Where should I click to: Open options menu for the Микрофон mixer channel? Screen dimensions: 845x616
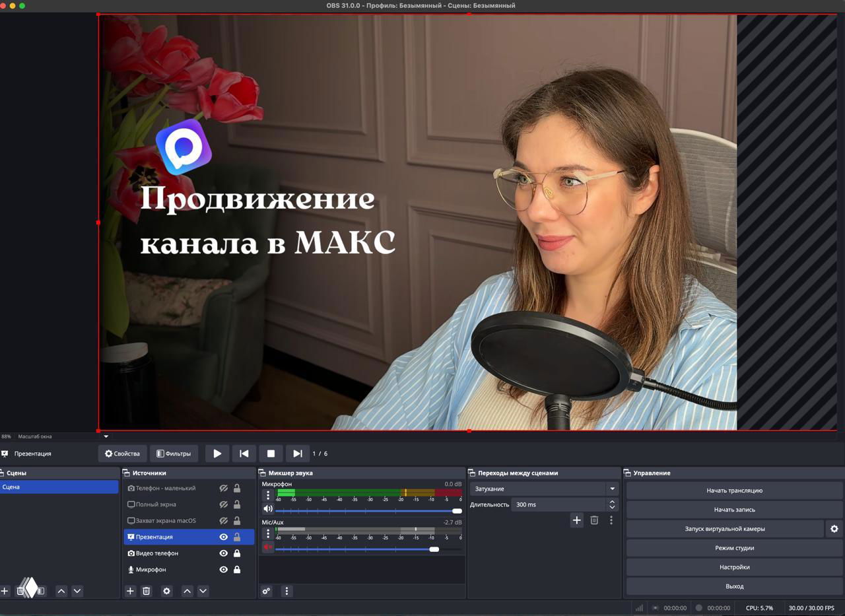coord(268,494)
